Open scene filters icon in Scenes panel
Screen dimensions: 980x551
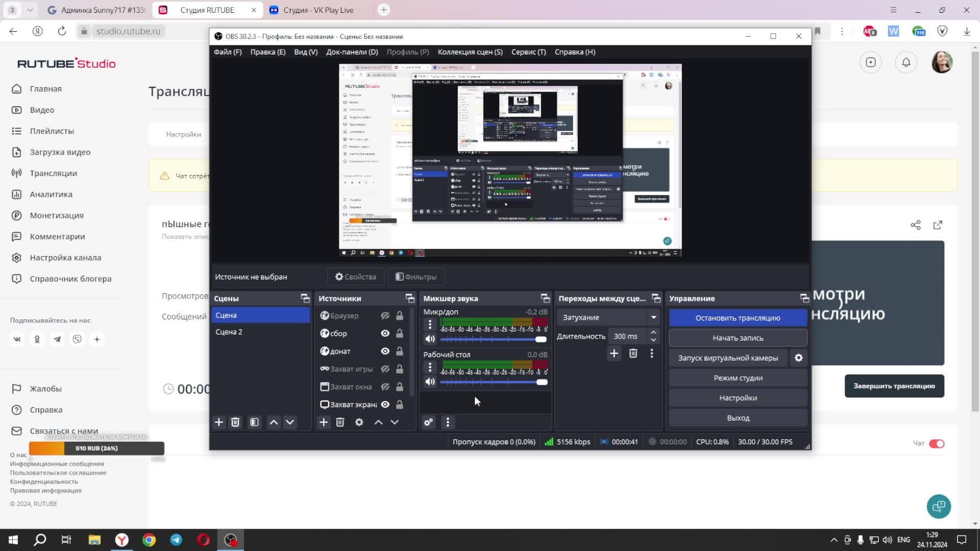pyautogui.click(x=254, y=422)
